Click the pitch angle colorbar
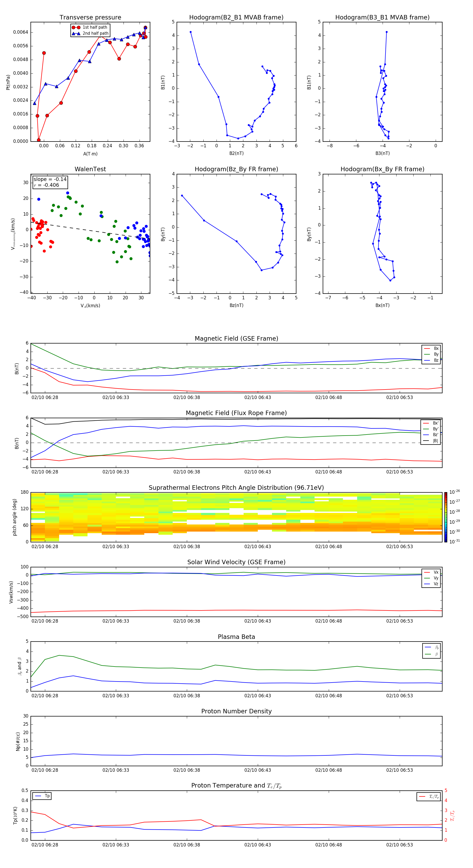473x868 pixels. point(445,517)
